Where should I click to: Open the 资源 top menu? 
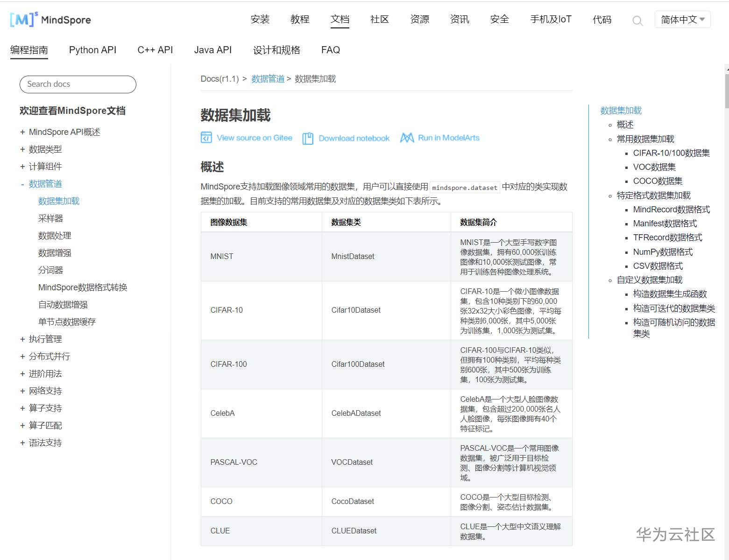tap(420, 20)
